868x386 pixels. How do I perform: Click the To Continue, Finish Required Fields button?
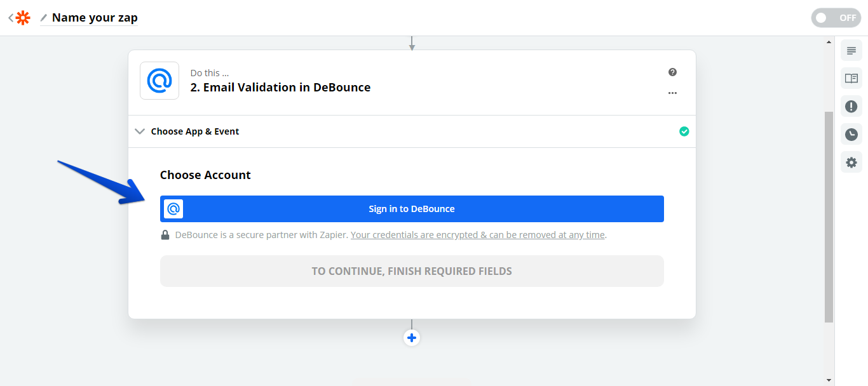coord(412,271)
